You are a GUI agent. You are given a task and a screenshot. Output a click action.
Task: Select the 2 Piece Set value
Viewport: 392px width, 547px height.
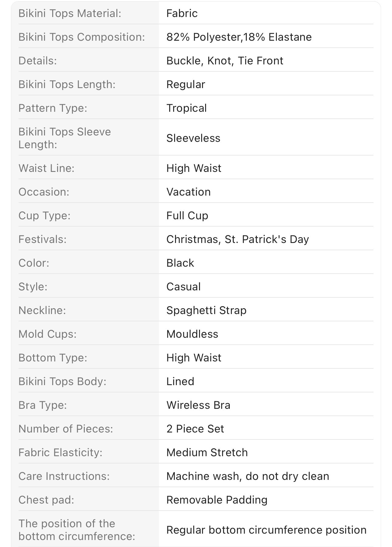click(x=195, y=429)
